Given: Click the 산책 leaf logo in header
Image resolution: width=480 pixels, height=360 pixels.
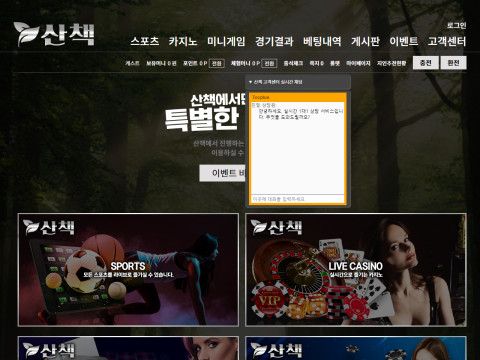Looking at the screenshot, I should [x=54, y=34].
